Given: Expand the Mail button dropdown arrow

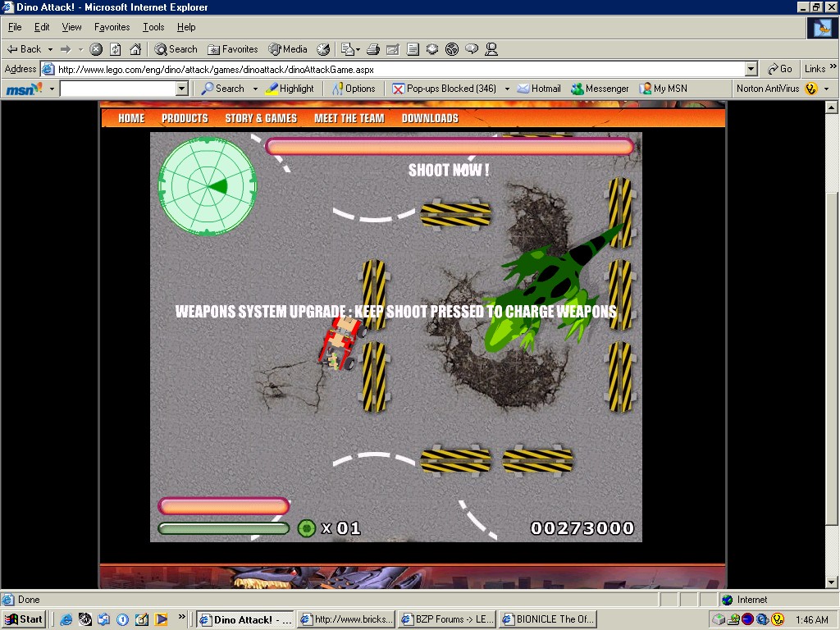Looking at the screenshot, I should (358, 49).
